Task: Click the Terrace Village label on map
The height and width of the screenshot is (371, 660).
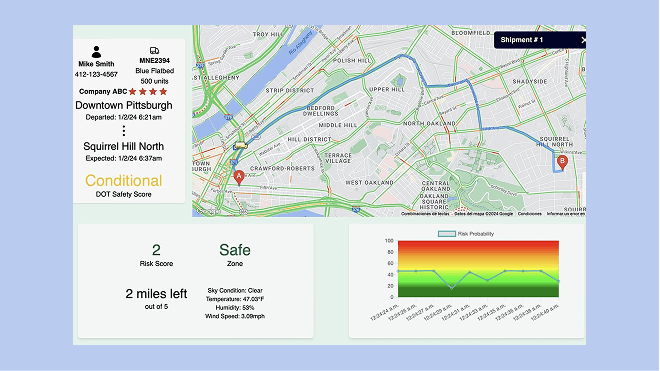Action: point(338,158)
